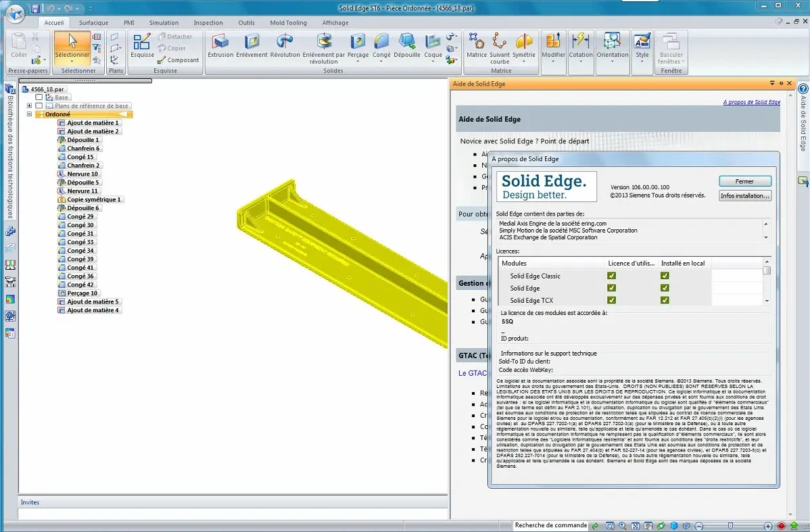Open the Mold Tooling tab
The width and height of the screenshot is (810, 532).
click(288, 23)
